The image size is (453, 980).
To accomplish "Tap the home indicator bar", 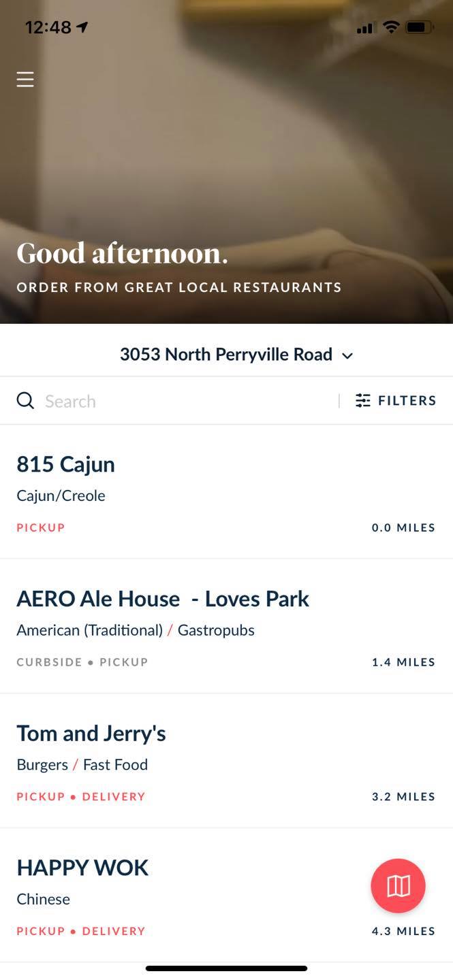I will click(226, 968).
